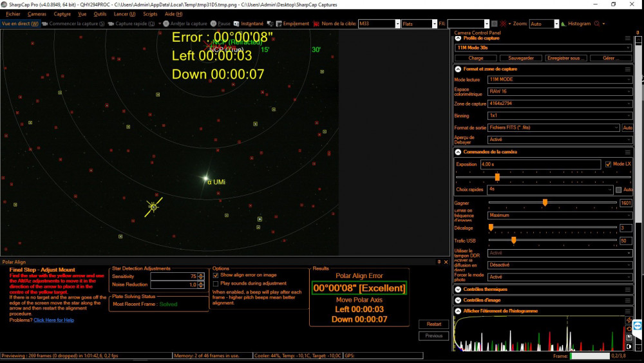Toggle Mode LX checkbox
The height and width of the screenshot is (363, 644).
(609, 164)
